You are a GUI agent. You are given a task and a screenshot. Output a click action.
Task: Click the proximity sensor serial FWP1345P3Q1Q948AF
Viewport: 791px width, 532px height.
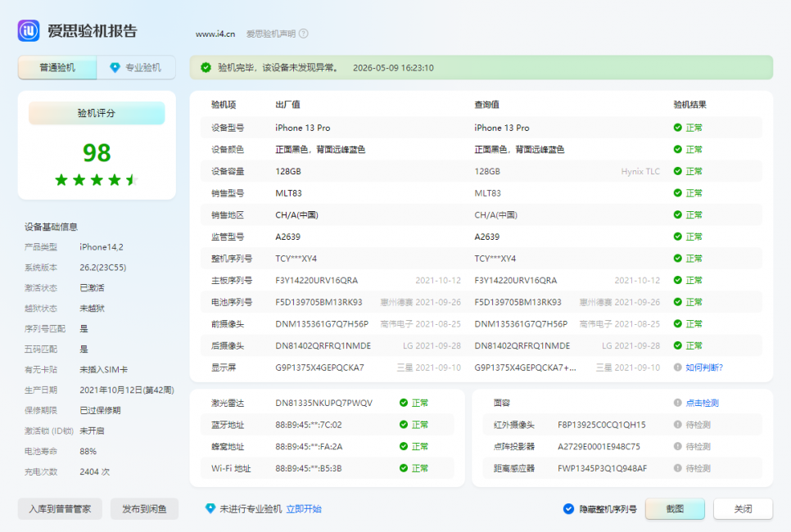pos(603,468)
